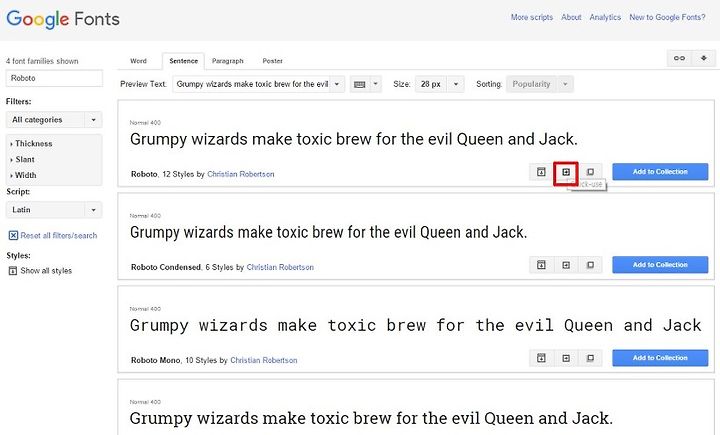Open the All categories dropdown
The image size is (720, 435).
[x=54, y=119]
